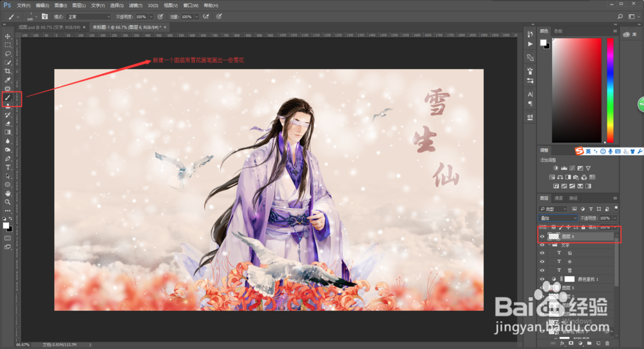Select the Blur tool
This screenshot has width=644, height=349.
point(7,141)
